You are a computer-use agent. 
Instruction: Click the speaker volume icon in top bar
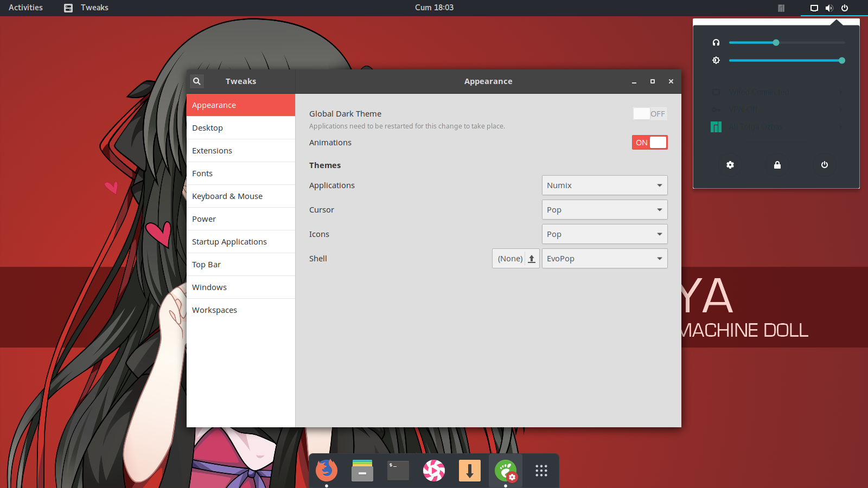pyautogui.click(x=829, y=8)
